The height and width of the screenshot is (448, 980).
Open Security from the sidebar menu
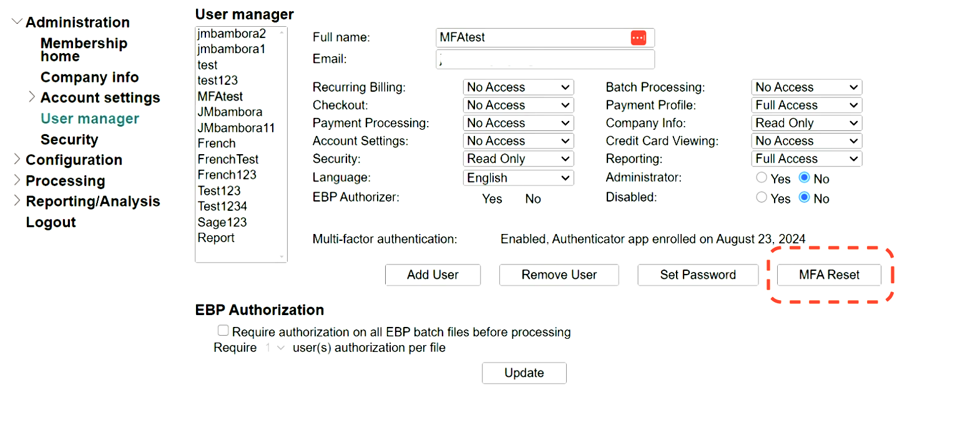point(69,139)
